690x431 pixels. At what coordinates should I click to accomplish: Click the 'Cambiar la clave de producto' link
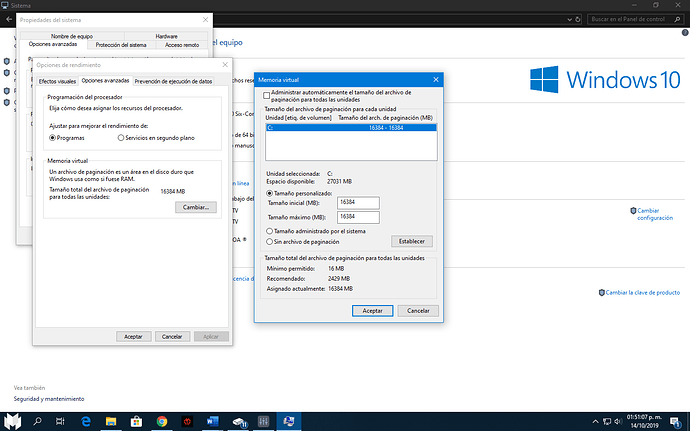(x=641, y=292)
